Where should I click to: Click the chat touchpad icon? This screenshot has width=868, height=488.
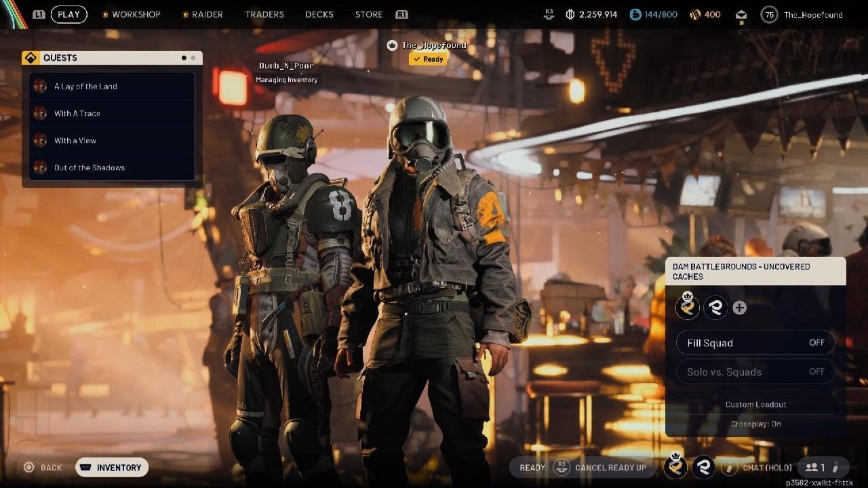pos(729,468)
